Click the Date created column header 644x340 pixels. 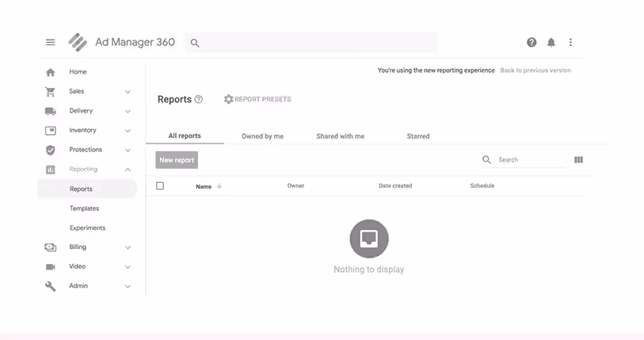click(395, 185)
